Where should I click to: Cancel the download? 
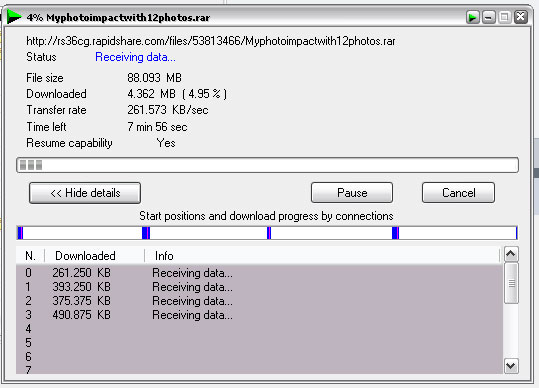click(x=459, y=192)
